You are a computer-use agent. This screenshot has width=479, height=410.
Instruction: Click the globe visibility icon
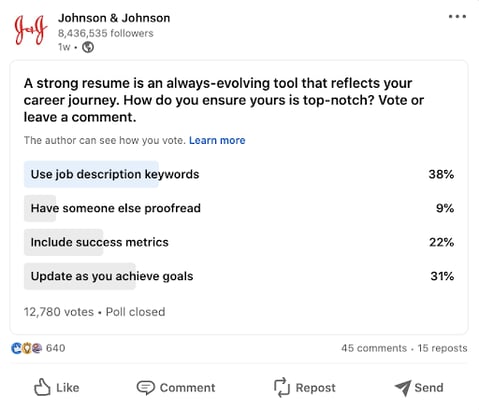(x=88, y=47)
